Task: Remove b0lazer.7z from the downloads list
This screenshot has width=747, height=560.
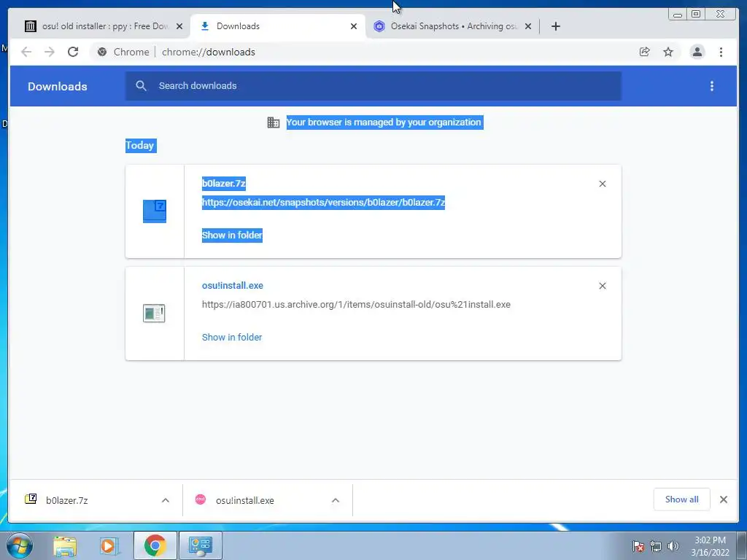Action: coord(603,184)
